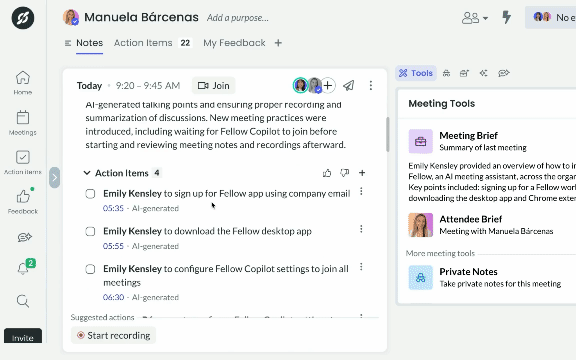Click Manuela Bárcenas profile avatar in header
The image size is (576, 360).
[x=71, y=18]
